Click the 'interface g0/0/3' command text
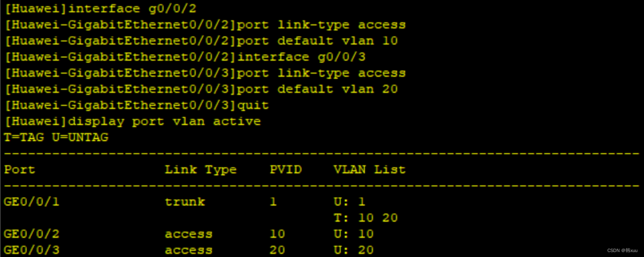Screen dimensions: 644x257 click(301, 57)
